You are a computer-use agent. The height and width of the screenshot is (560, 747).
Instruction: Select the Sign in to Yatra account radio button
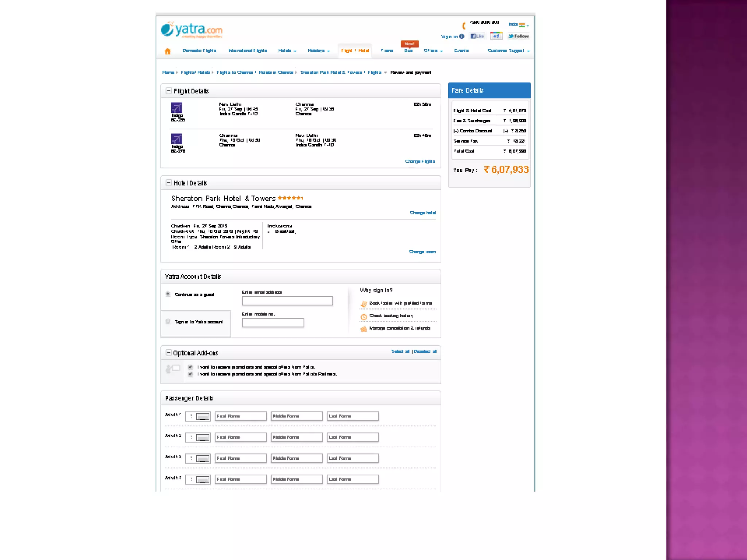point(168,321)
